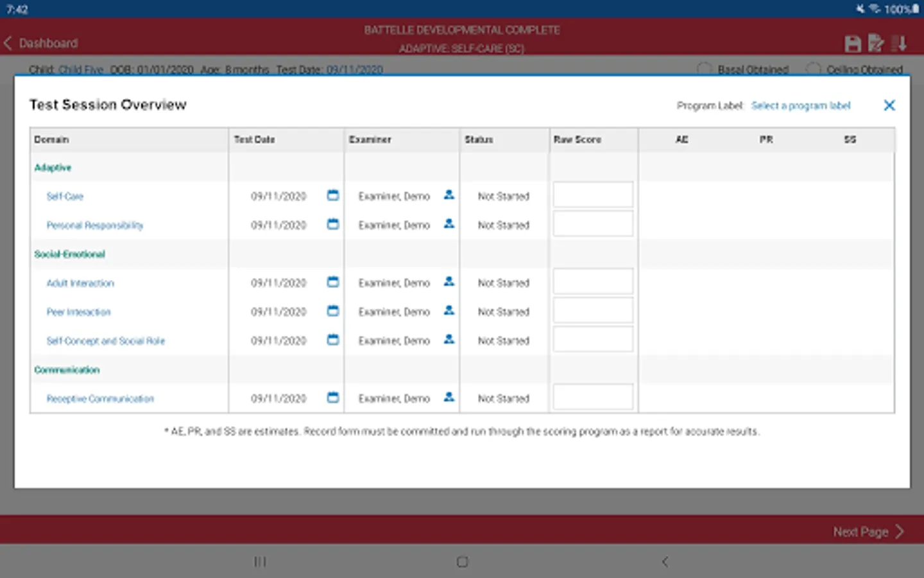The width and height of the screenshot is (924, 578).
Task: Focus Raw Score field for Adult Interaction
Action: 593,281
